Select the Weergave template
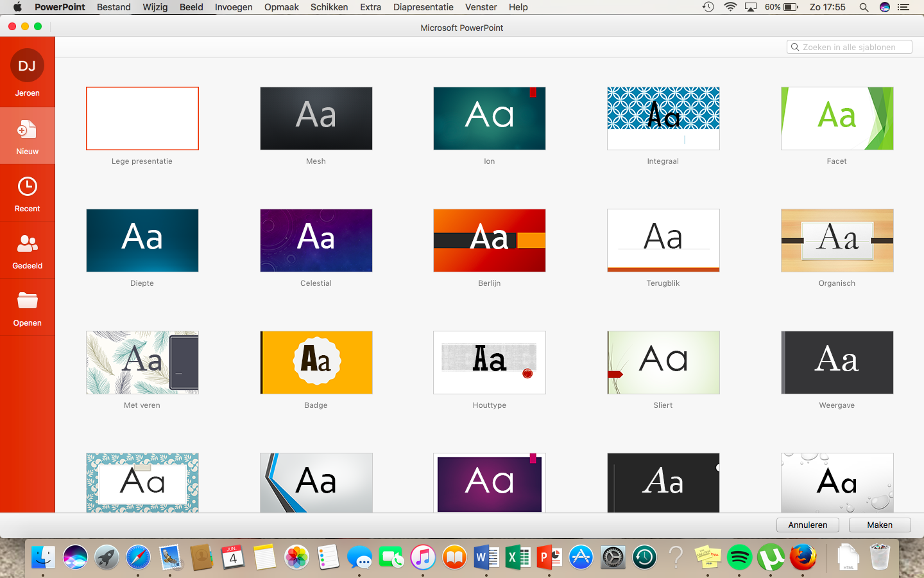The height and width of the screenshot is (578, 924). 837,362
